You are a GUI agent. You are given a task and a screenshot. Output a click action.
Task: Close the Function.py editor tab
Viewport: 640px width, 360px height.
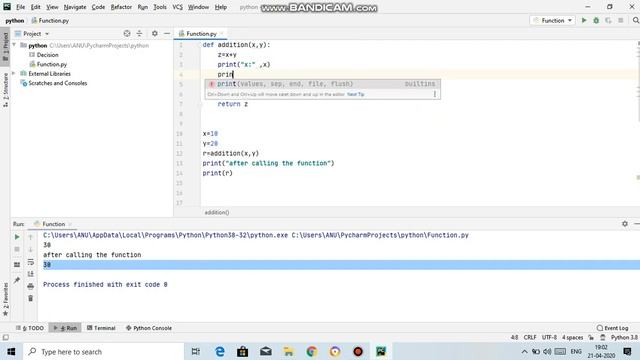pos(222,33)
